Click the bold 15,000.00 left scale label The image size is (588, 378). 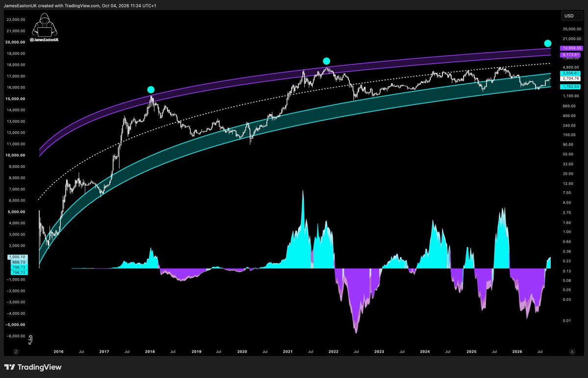click(16, 98)
